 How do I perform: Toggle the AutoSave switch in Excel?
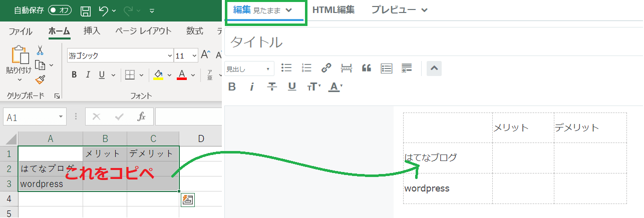[x=61, y=10]
